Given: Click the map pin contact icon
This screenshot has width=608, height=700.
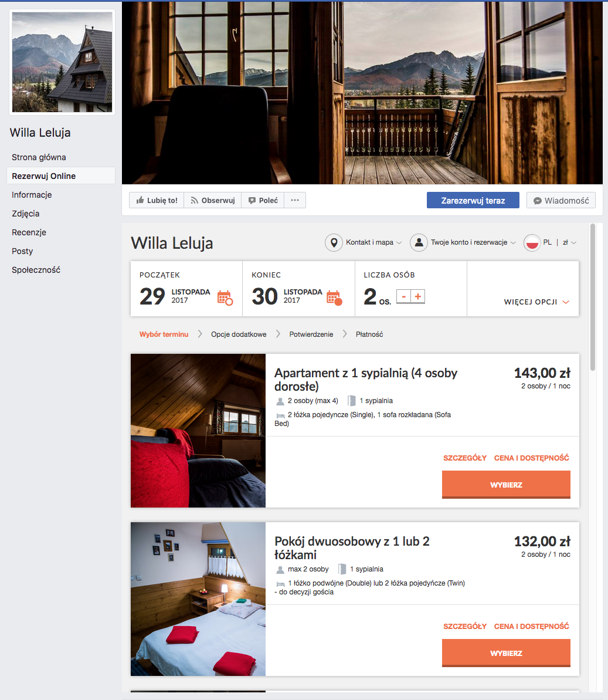Looking at the screenshot, I should (x=334, y=242).
